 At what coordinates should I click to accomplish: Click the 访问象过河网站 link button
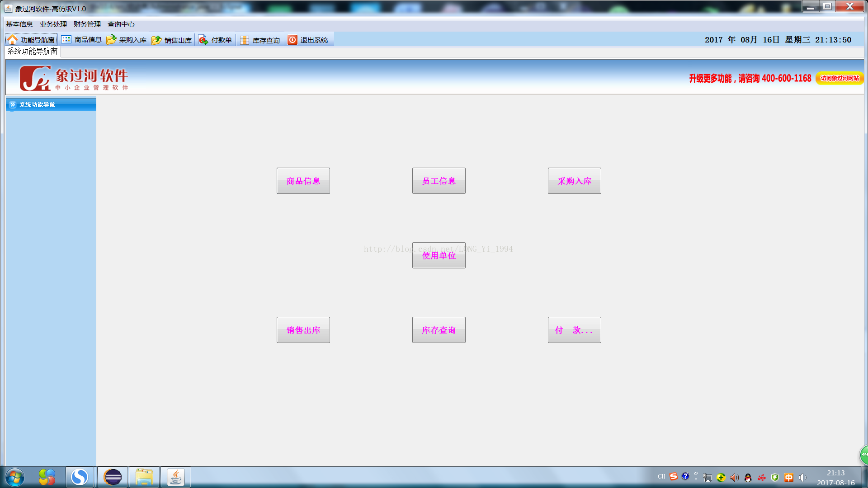point(840,78)
